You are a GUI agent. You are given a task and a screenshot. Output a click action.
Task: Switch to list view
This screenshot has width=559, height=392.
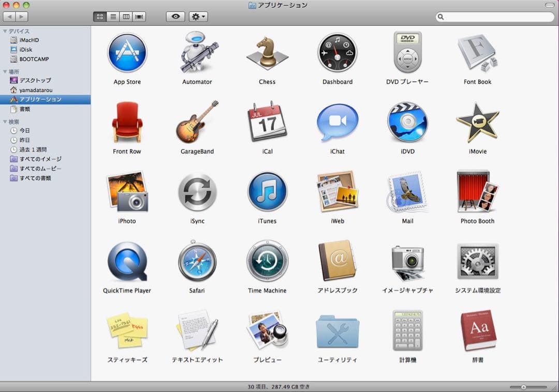click(113, 16)
